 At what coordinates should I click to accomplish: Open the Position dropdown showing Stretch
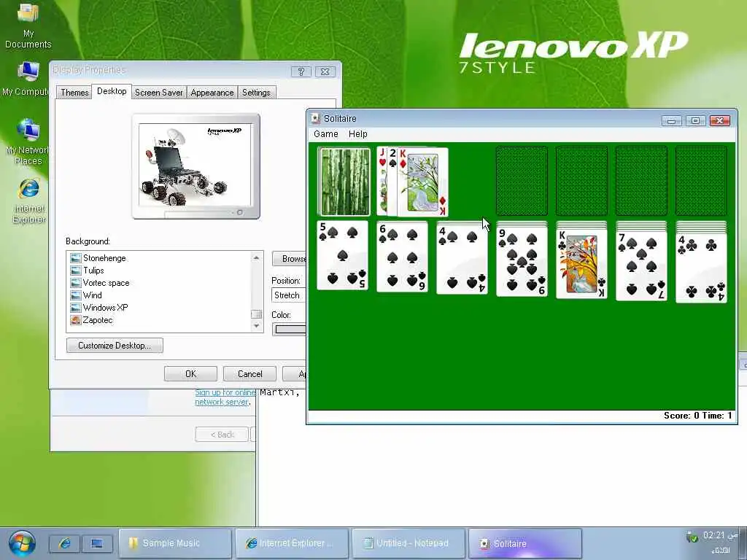coord(288,295)
